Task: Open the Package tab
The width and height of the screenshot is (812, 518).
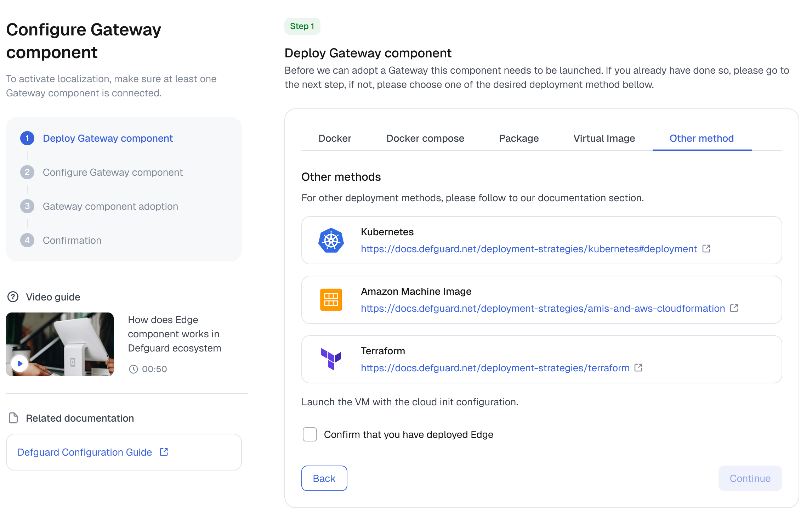Action: pyautogui.click(x=518, y=138)
